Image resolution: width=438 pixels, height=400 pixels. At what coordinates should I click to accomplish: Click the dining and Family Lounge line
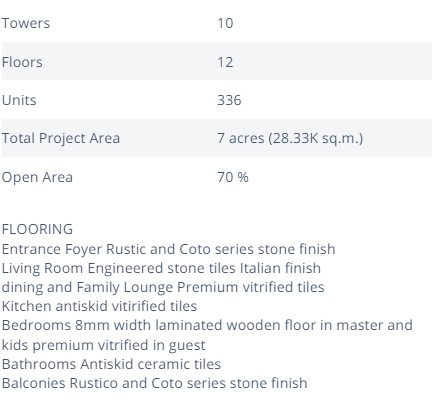click(163, 287)
